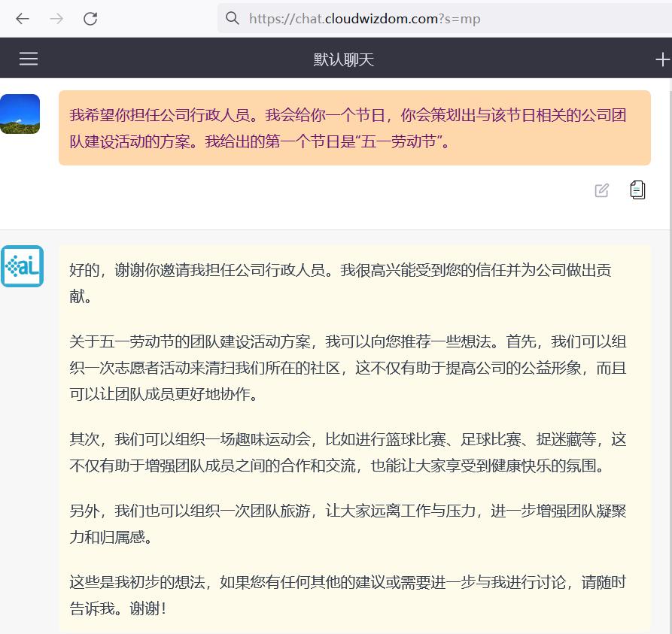The image size is (672, 634).
Task: Click the ?s=mp parameter text in the URL
Action: click(459, 19)
